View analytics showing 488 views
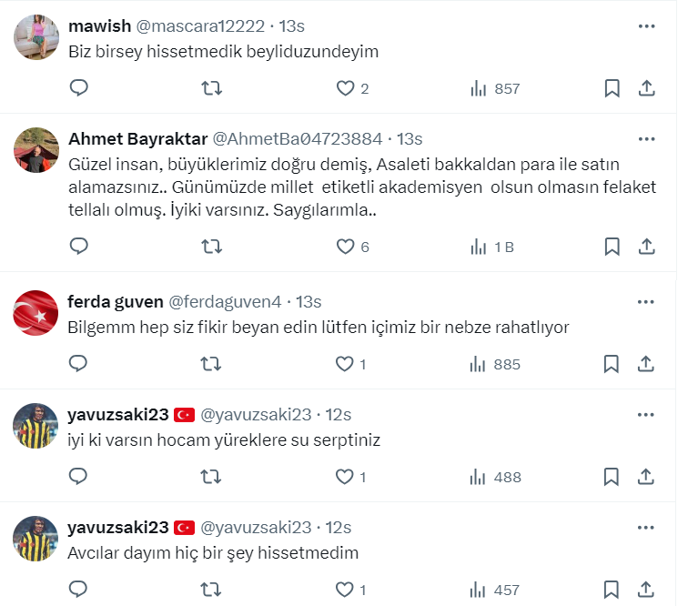The height and width of the screenshot is (616, 678). coord(495,477)
